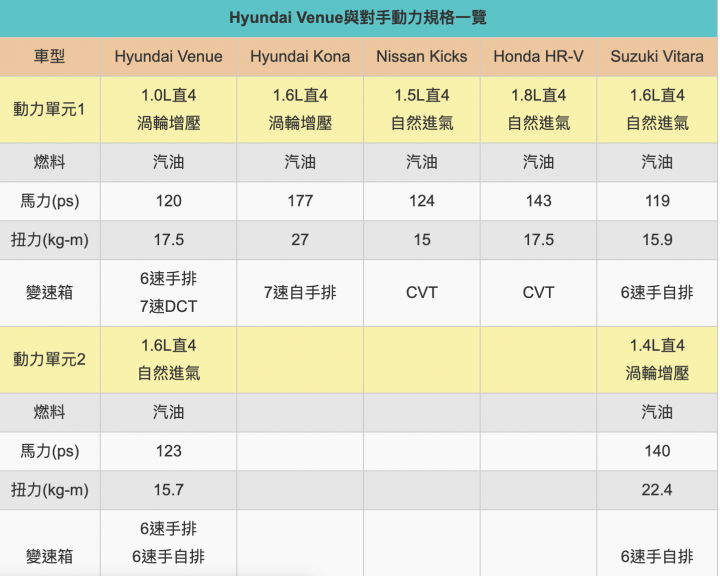Select the 動力單元1 row label
The height and width of the screenshot is (576, 720).
point(49,109)
